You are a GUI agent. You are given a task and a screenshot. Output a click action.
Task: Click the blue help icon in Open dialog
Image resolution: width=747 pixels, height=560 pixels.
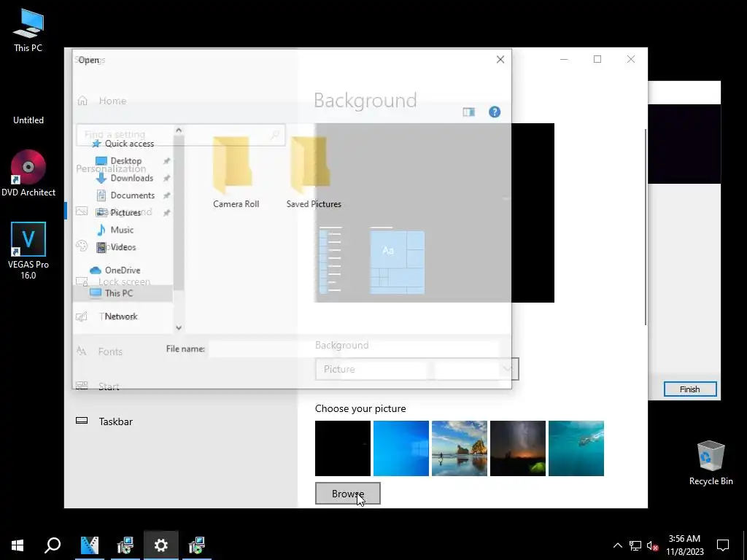tap(495, 112)
